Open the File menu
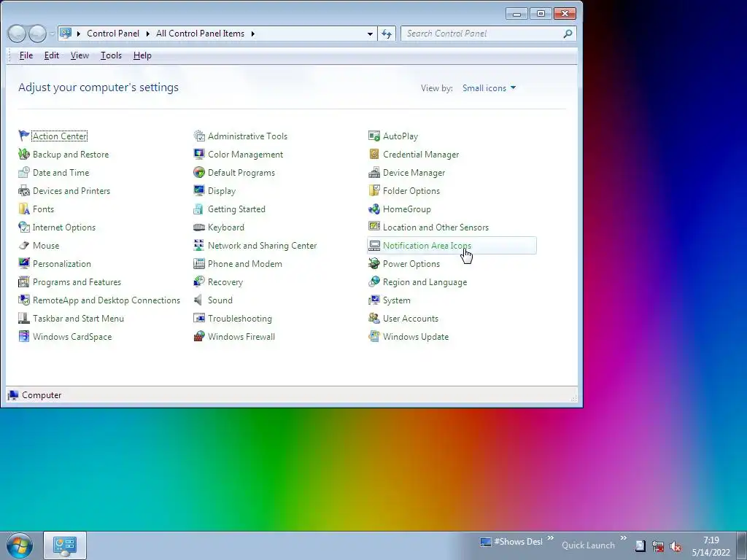 [x=26, y=55]
